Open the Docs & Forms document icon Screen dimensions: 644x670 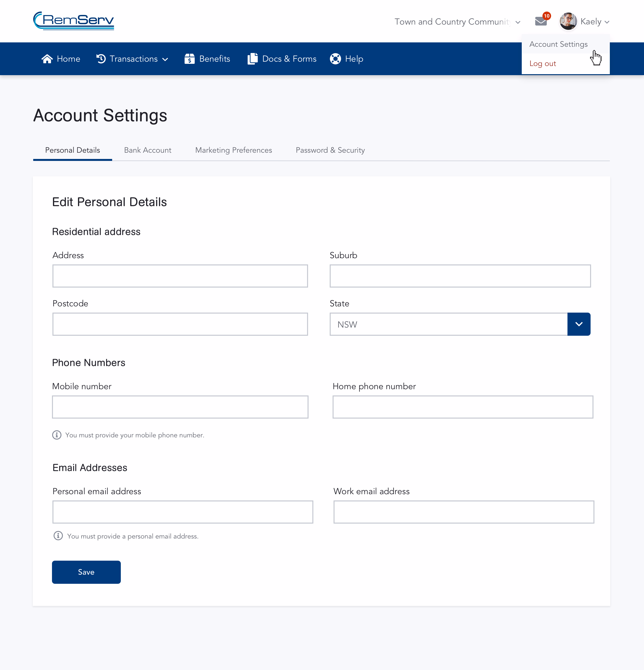(x=252, y=59)
